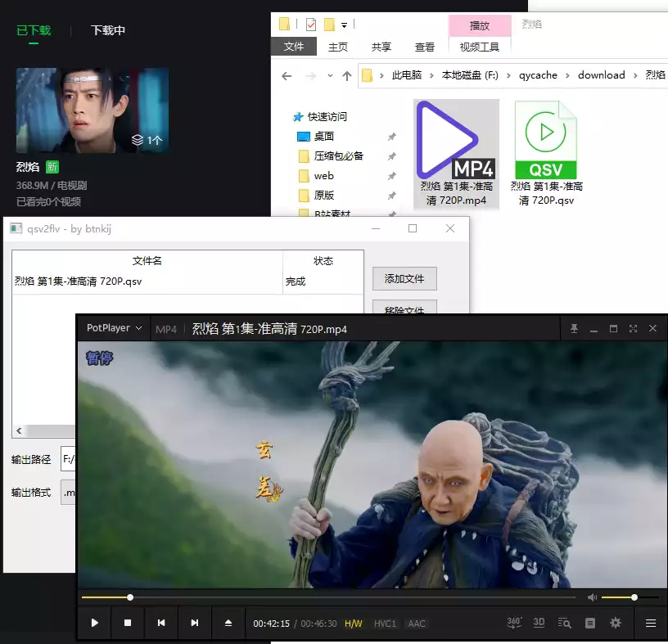Select the 烈焰 720P.qsv file icon

coord(546,154)
